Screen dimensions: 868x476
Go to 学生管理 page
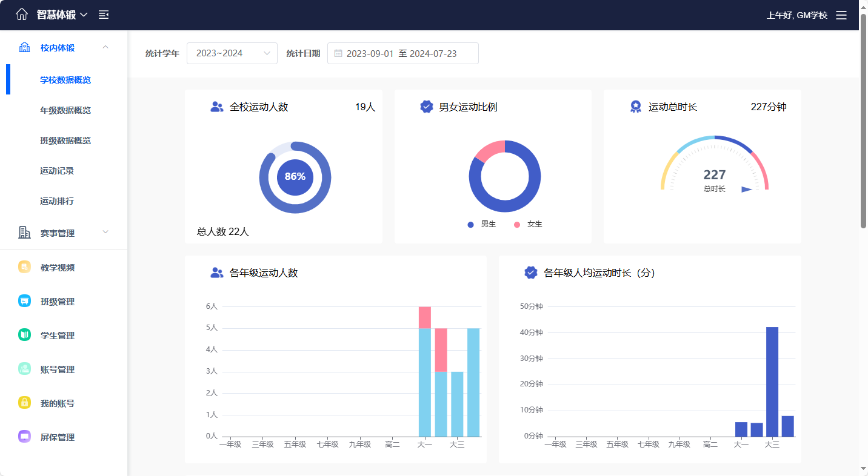pyautogui.click(x=58, y=335)
